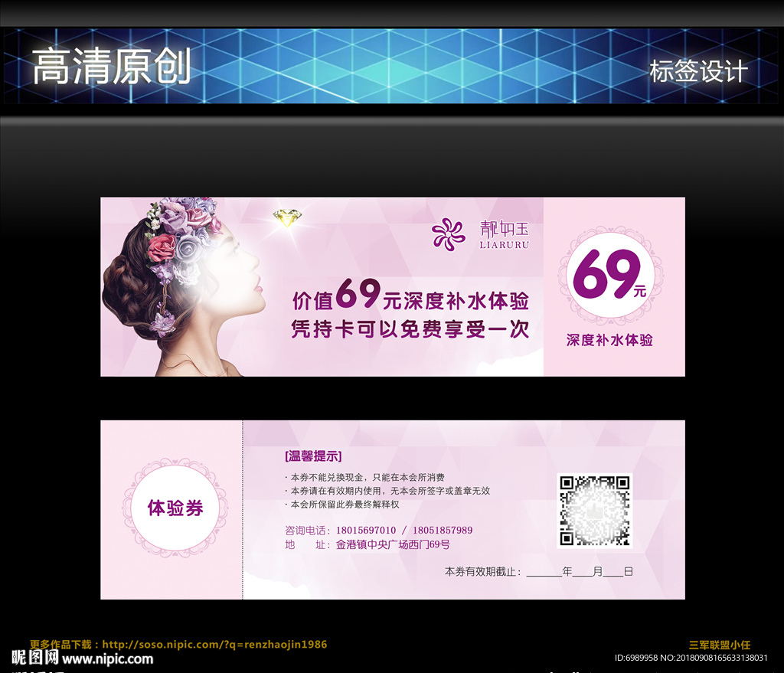Click the 本券有效期截止 label

coord(482,571)
